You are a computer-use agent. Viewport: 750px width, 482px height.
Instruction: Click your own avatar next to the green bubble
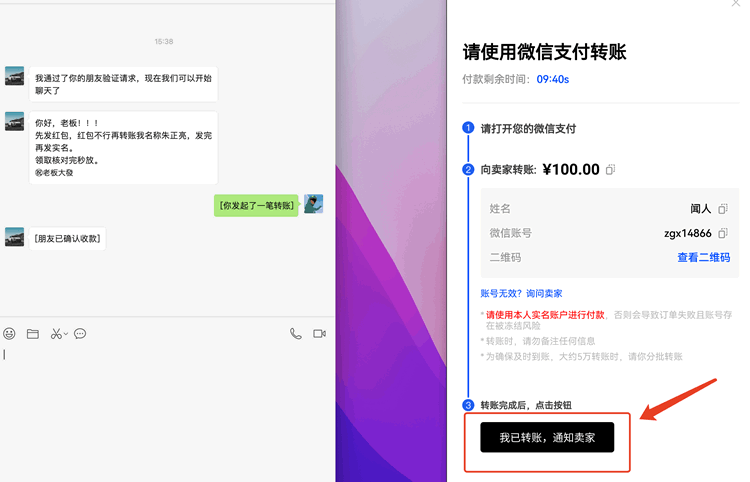pyautogui.click(x=313, y=204)
